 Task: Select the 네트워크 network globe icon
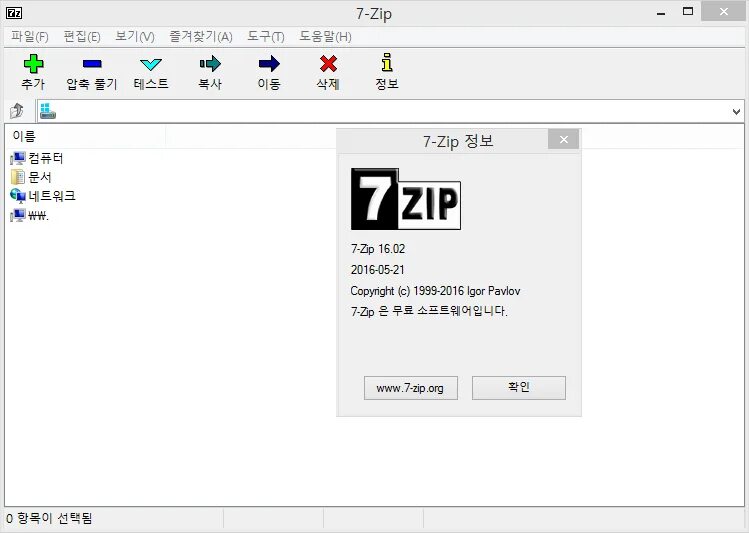(x=18, y=196)
